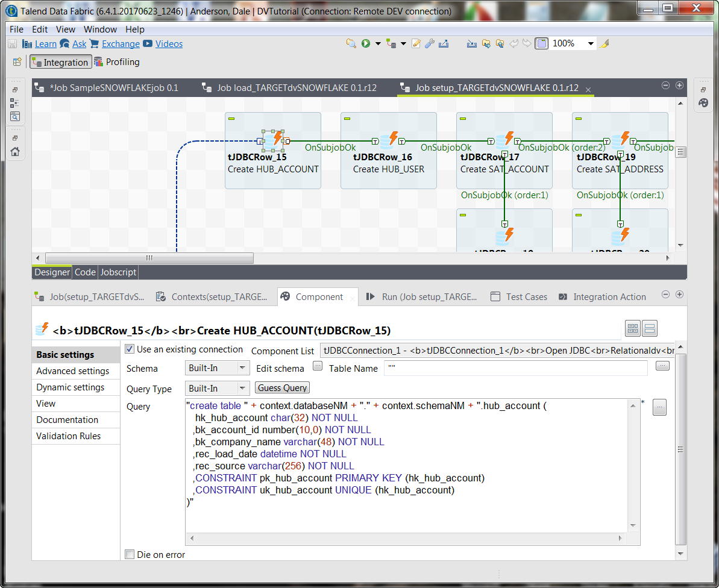
Task: Open the Window menu
Action: coord(100,29)
